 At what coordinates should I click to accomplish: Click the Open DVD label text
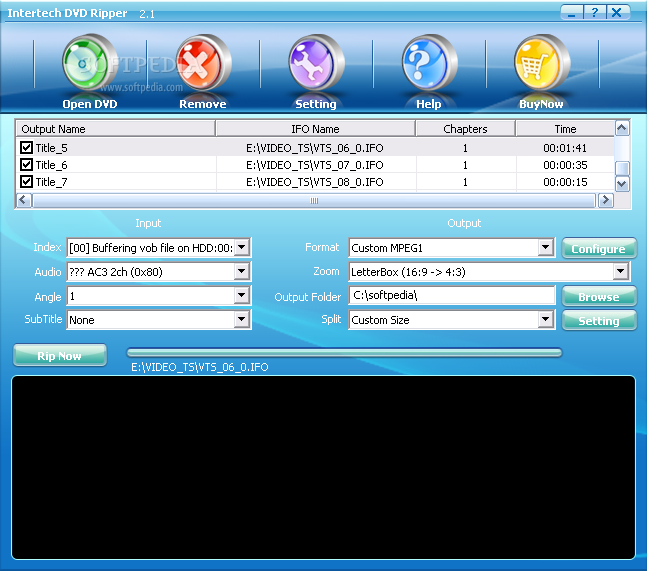pyautogui.click(x=90, y=104)
